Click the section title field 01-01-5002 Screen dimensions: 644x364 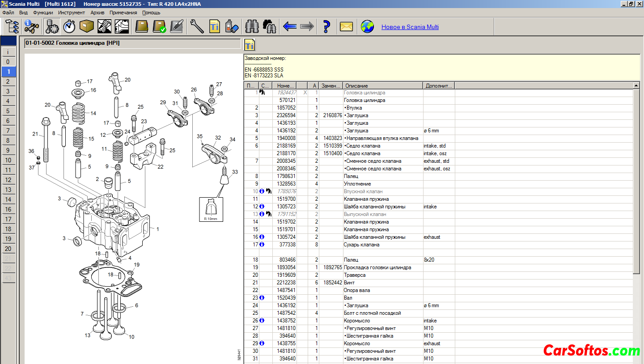(x=132, y=43)
